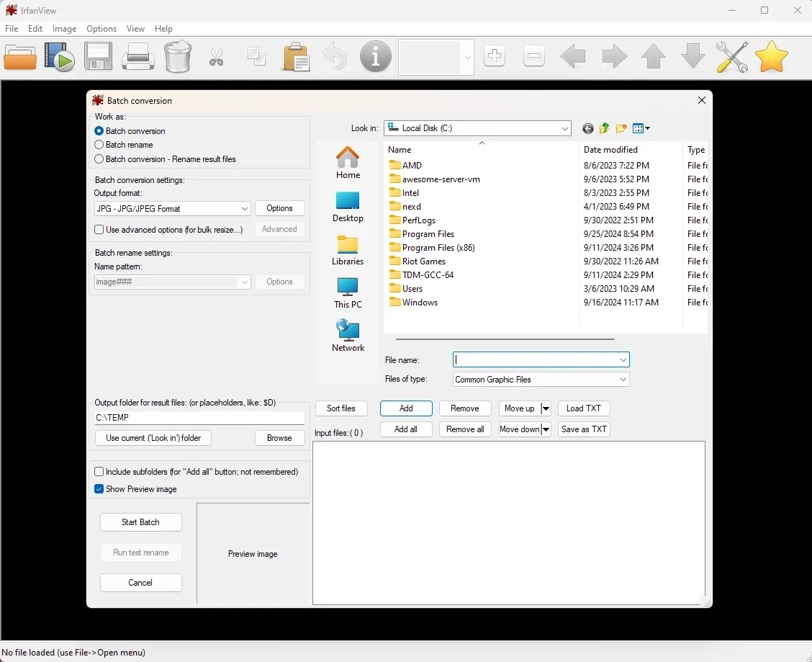Click the Output format Options button
812x662 pixels.
(x=279, y=208)
